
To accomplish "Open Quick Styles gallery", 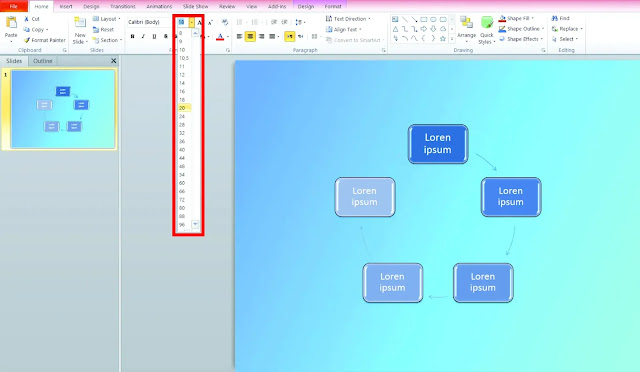I will coord(487,30).
